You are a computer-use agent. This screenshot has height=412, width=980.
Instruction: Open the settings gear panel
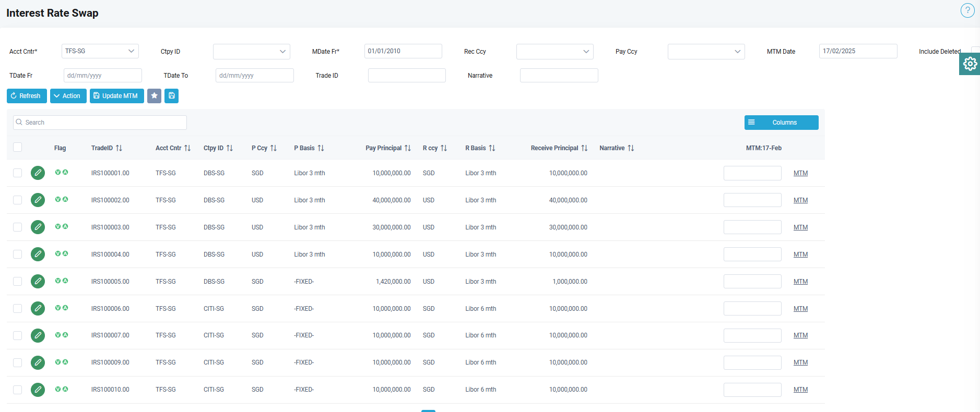[x=970, y=64]
